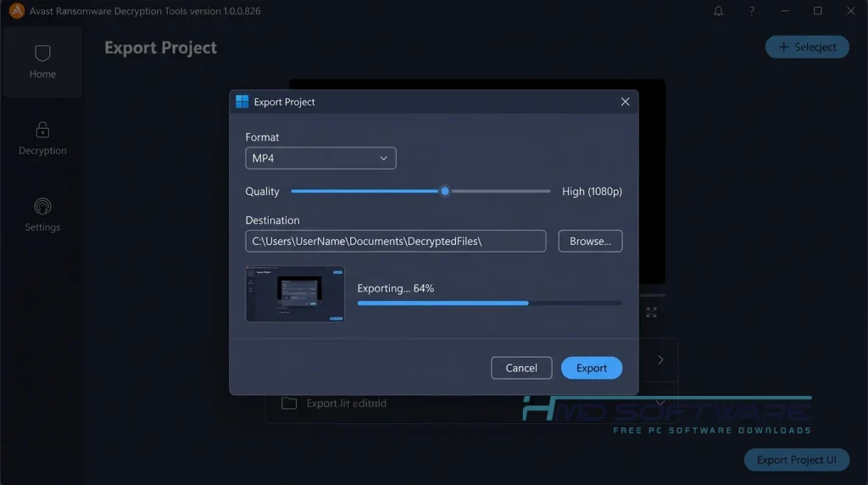Click the Browse... button
This screenshot has height=485, width=868.
pos(590,242)
